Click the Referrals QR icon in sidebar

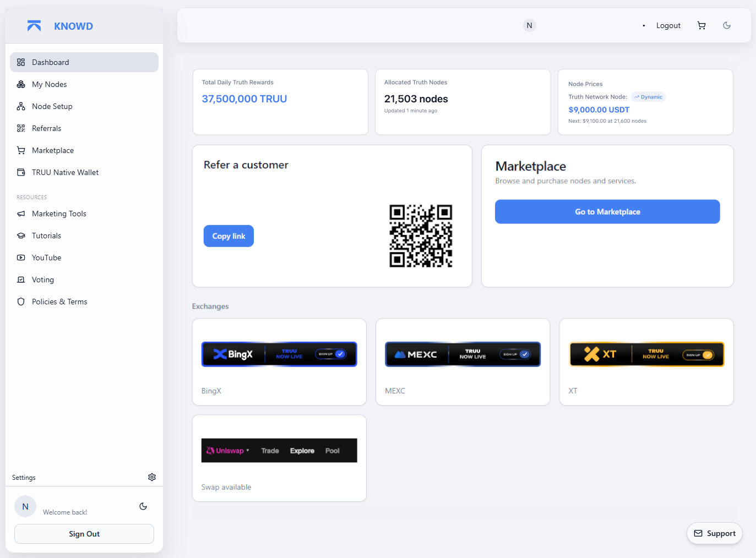click(21, 128)
